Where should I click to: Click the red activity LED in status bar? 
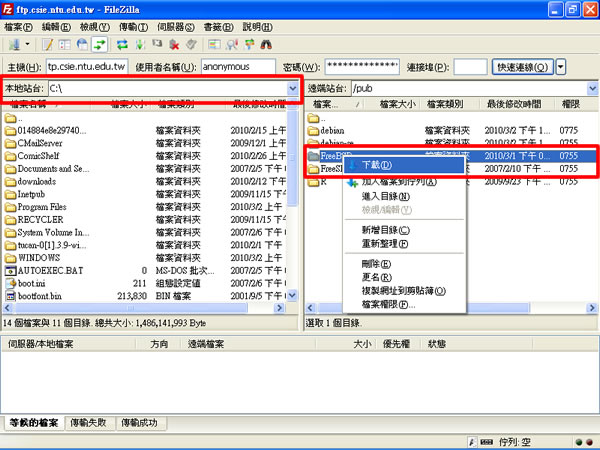(589, 442)
